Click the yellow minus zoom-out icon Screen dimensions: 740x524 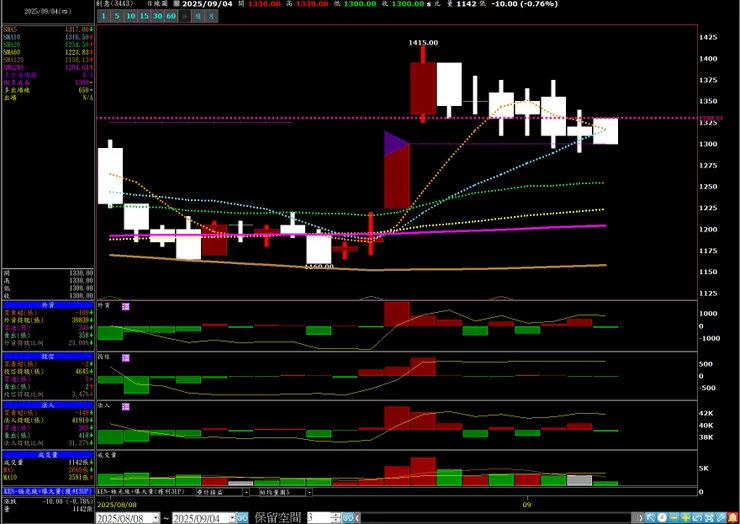(x=674, y=518)
